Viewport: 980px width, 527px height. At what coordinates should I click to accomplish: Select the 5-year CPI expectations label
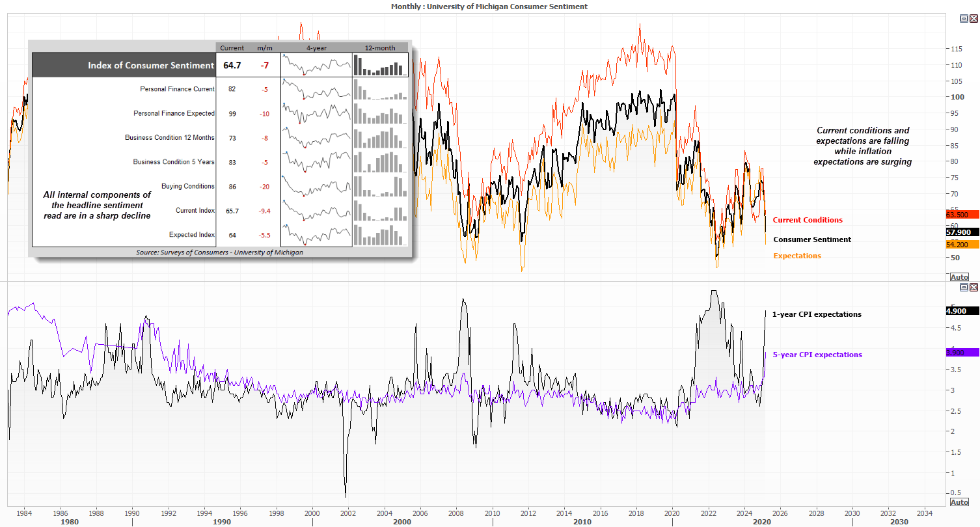(x=817, y=355)
